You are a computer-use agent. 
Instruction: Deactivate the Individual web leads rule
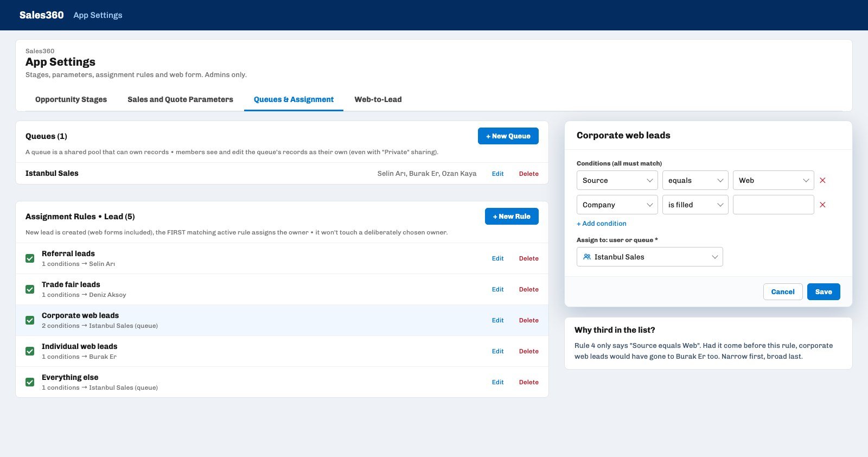pos(30,351)
